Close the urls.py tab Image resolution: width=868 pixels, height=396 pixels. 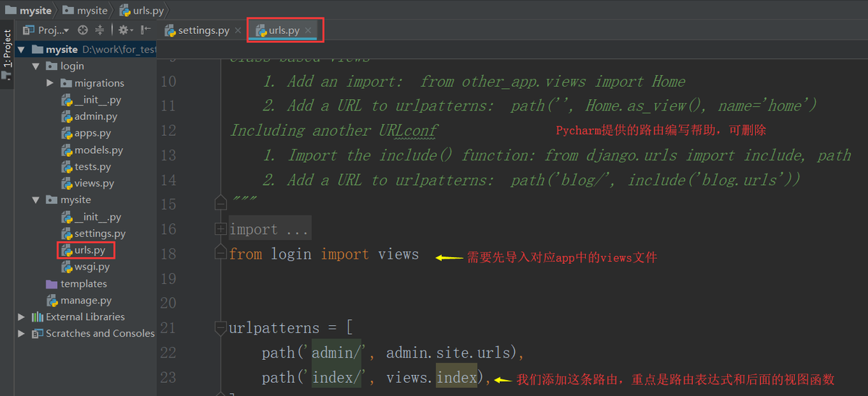point(308,30)
